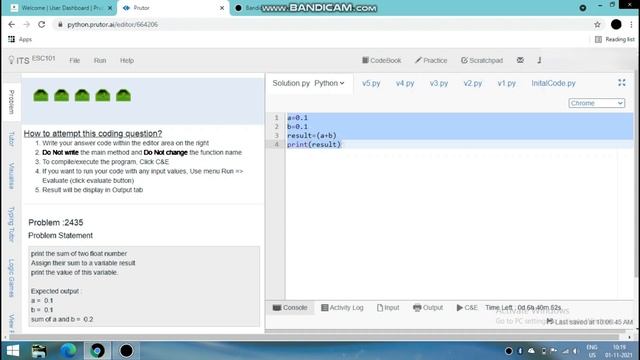
Task: Go back in browser
Action: (x=11, y=24)
